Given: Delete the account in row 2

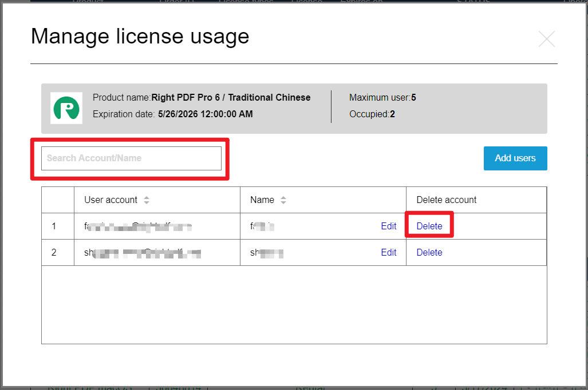Looking at the screenshot, I should [429, 253].
